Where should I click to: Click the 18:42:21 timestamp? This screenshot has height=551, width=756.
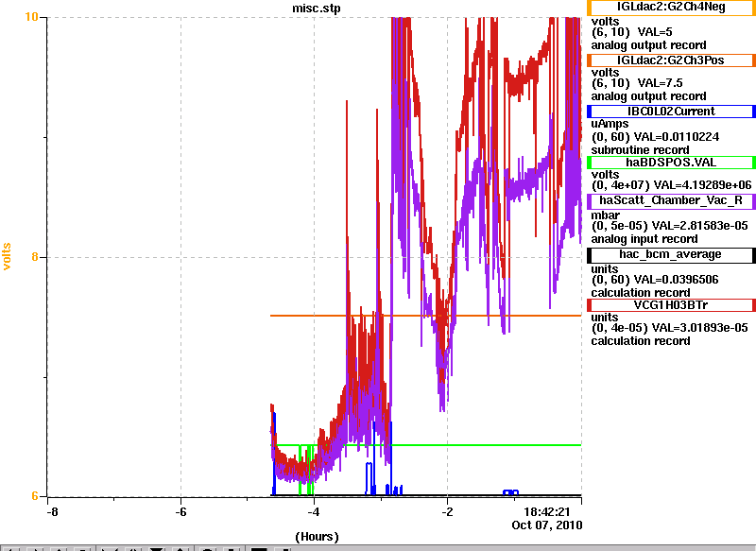point(547,512)
